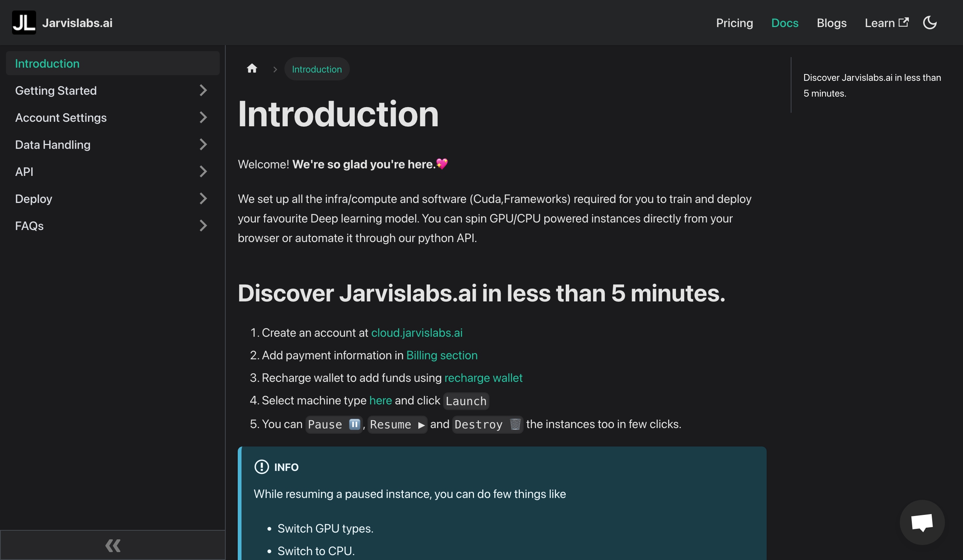The image size is (963, 560).
Task: Collapse sidebar with double chevron
Action: tap(113, 545)
